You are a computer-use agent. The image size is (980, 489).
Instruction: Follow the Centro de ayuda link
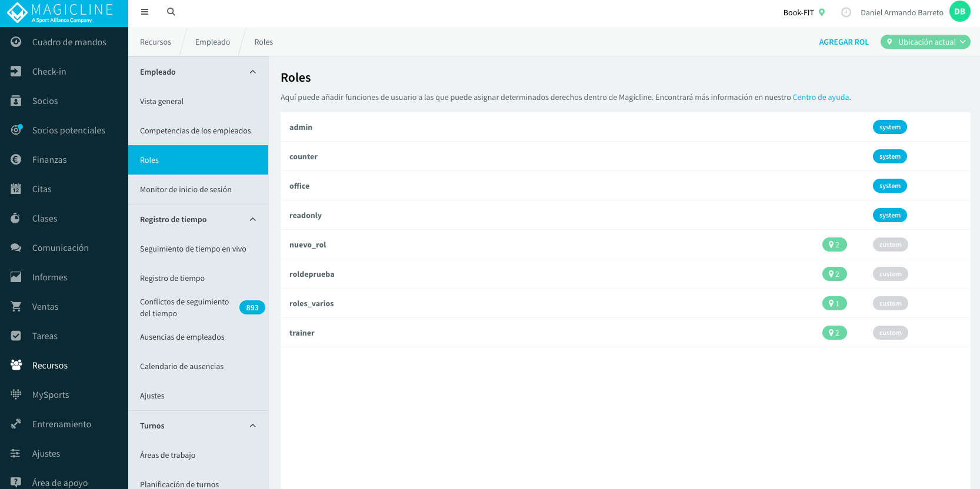[821, 97]
